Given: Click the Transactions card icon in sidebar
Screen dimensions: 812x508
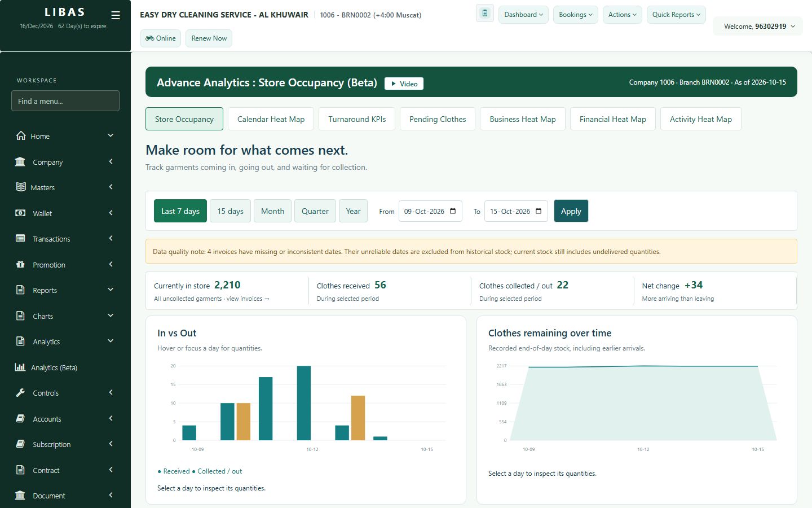Looking at the screenshot, I should [x=20, y=238].
